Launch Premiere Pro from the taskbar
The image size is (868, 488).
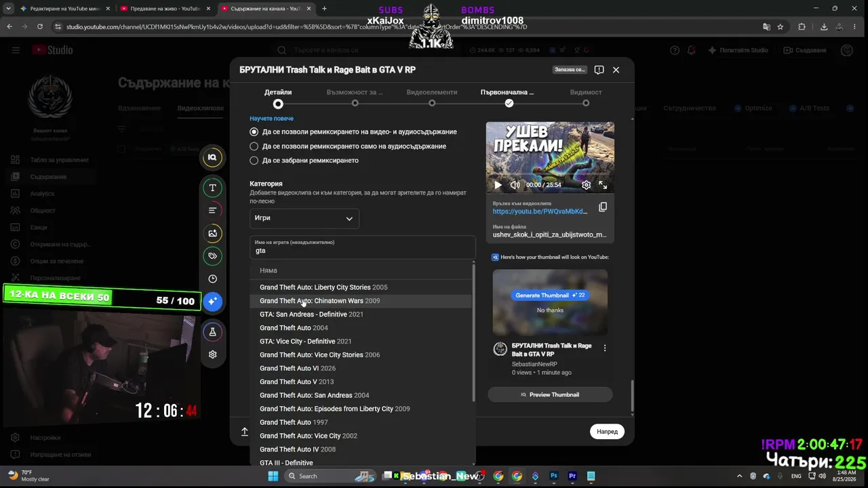572,476
